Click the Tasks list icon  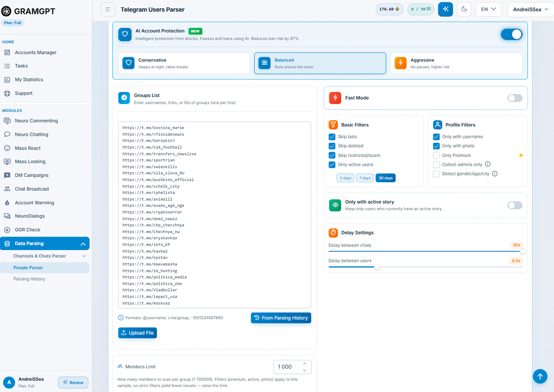coord(7,66)
